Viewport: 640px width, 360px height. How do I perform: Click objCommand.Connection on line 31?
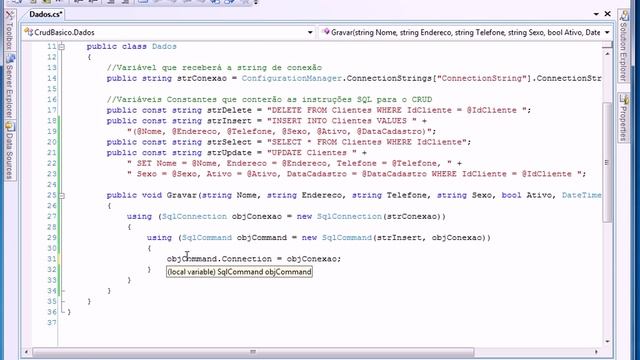(x=219, y=259)
